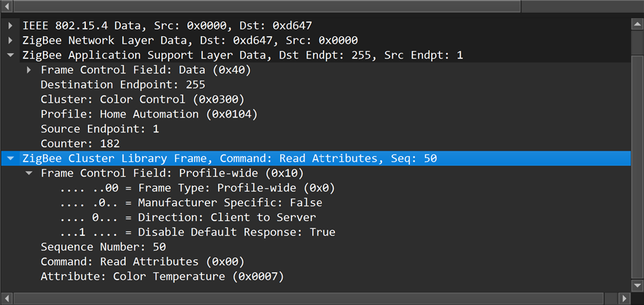
Task: Collapse Frame Control Field: Profile-wide section
Action: click(29, 173)
